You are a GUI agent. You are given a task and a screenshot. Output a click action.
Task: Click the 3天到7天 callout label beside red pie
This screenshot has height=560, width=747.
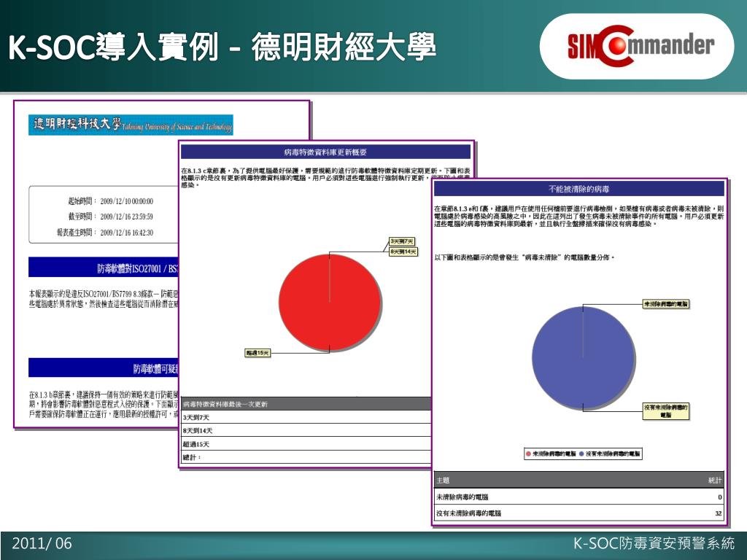402,241
